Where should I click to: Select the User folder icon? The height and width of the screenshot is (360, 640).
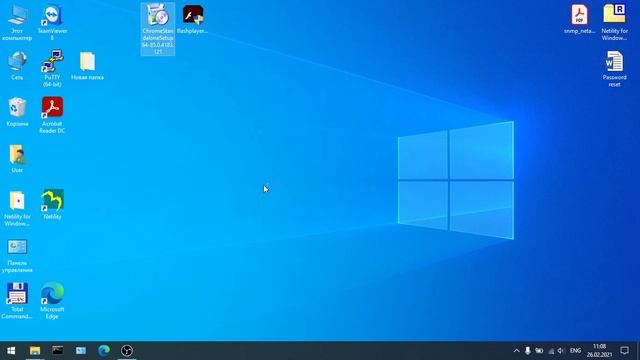tap(17, 158)
